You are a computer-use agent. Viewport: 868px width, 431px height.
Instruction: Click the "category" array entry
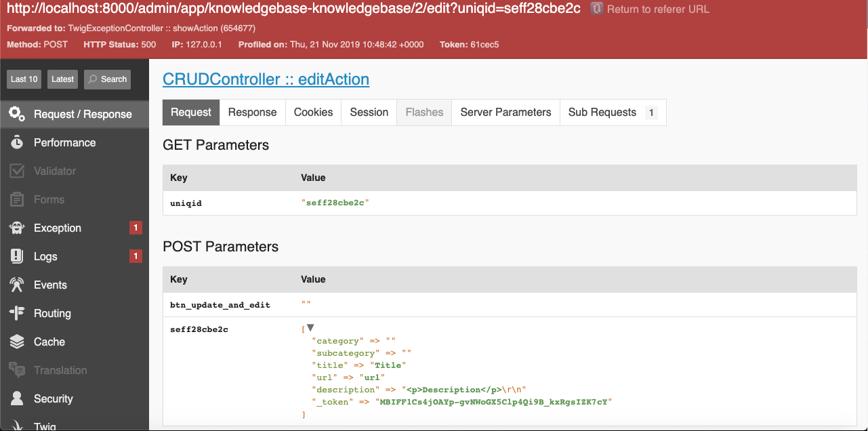coord(353,341)
